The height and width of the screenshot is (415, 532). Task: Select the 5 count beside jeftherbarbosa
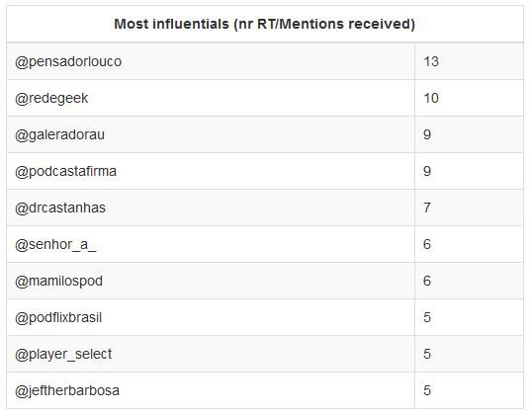(427, 390)
